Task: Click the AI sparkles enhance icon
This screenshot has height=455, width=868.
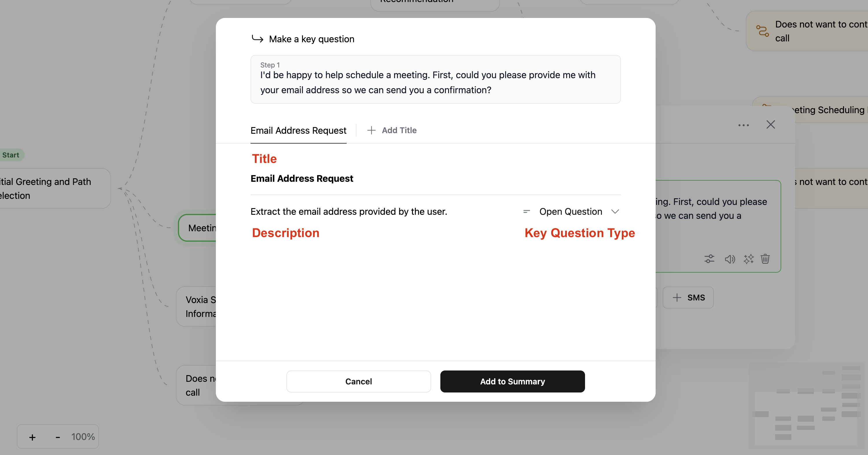Action: (749, 259)
